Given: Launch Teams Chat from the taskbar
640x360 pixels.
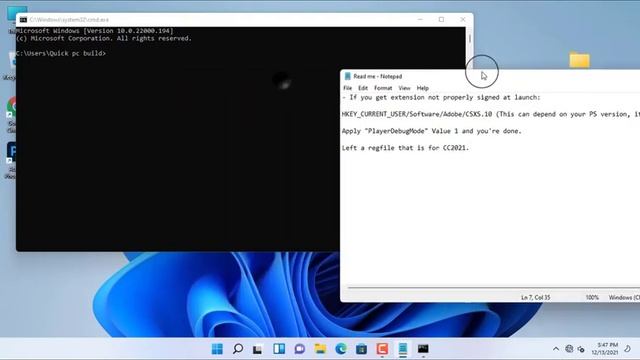Looking at the screenshot, I should point(300,349).
